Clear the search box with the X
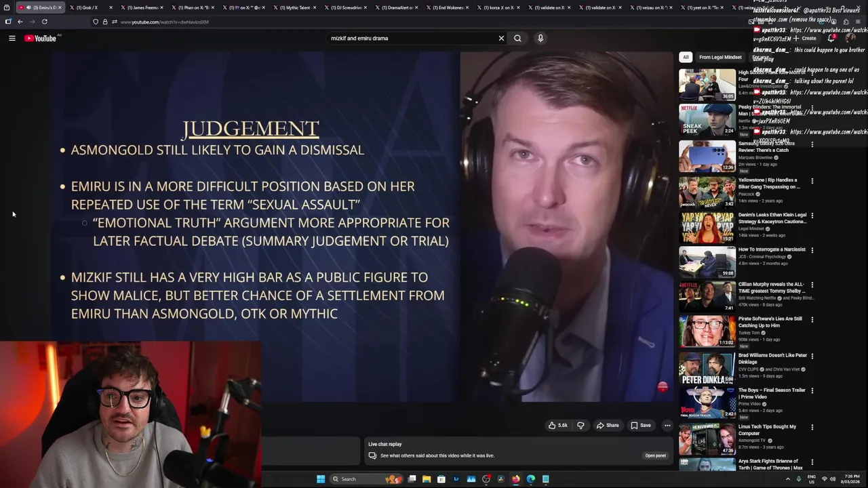The height and width of the screenshot is (488, 868). (x=501, y=38)
